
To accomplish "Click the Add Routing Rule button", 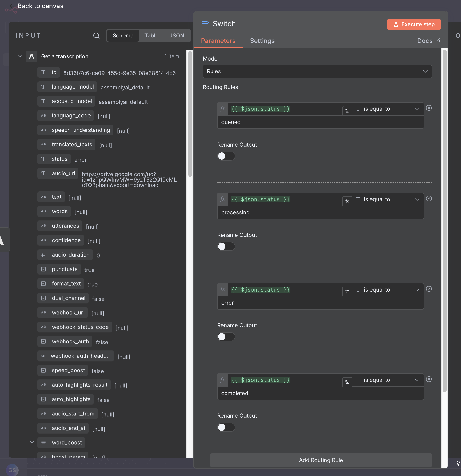I will tap(321, 460).
